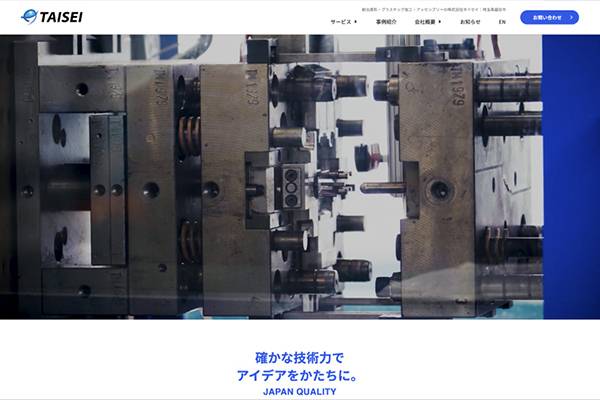
Task: Switch language to EN
Action: (x=502, y=22)
